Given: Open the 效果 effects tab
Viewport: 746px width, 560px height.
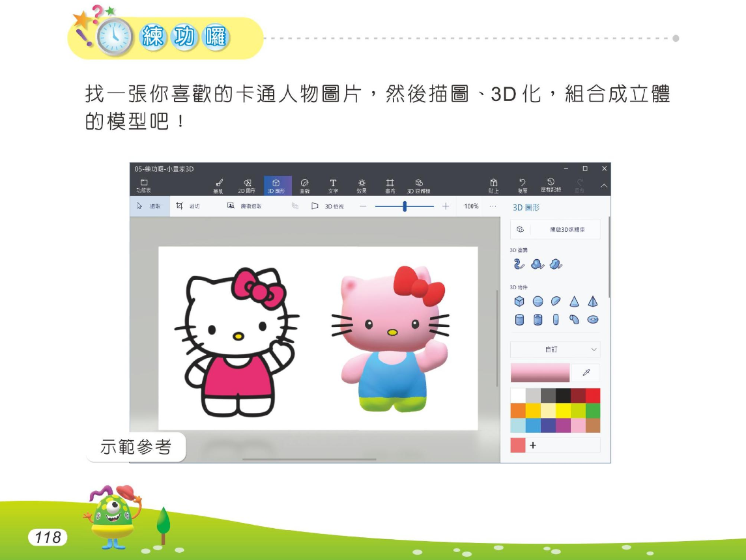Looking at the screenshot, I should pyautogui.click(x=362, y=186).
